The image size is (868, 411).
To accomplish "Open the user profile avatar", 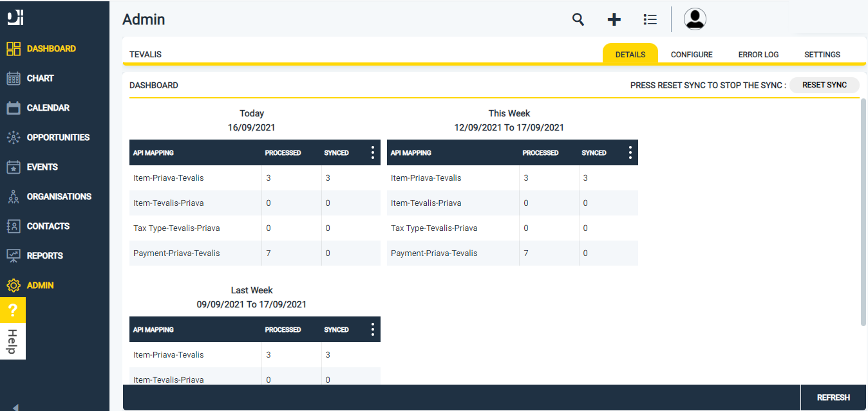I will (695, 19).
